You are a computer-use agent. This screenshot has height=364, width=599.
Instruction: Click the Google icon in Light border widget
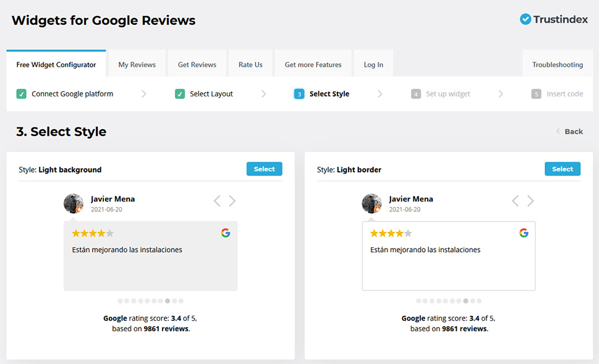tap(524, 233)
